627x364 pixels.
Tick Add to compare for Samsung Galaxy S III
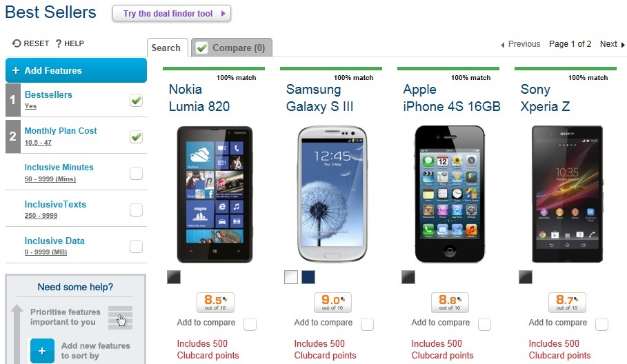coord(367,324)
